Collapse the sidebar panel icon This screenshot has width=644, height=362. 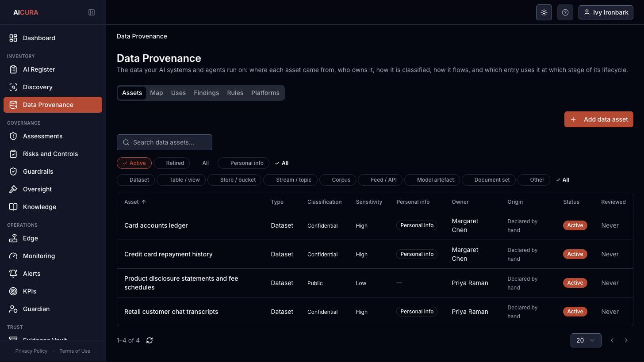point(92,12)
